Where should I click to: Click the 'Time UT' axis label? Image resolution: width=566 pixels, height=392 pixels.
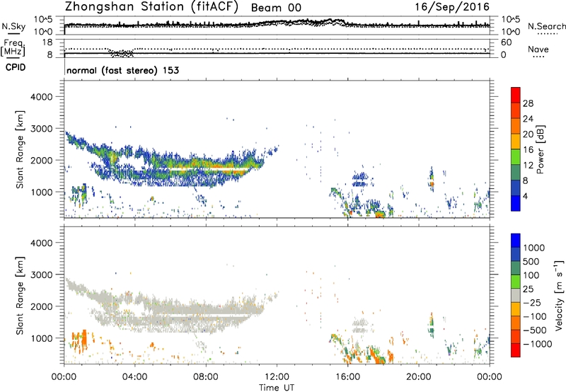277,387
